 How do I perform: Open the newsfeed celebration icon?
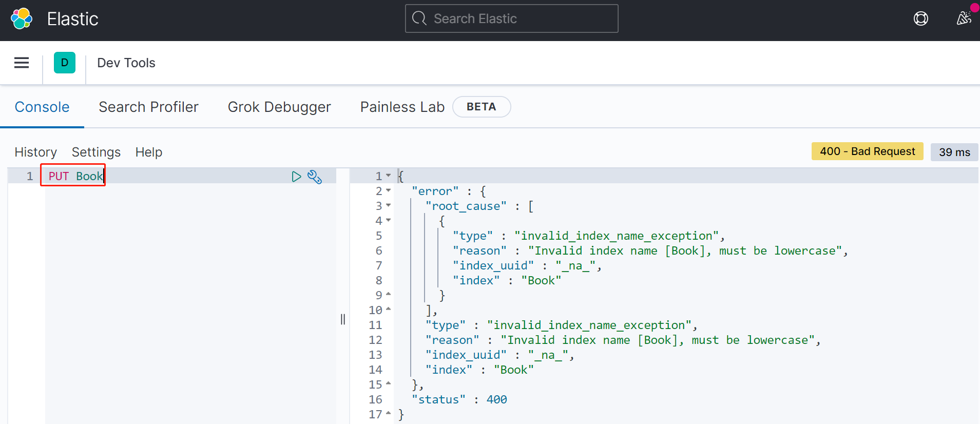964,18
